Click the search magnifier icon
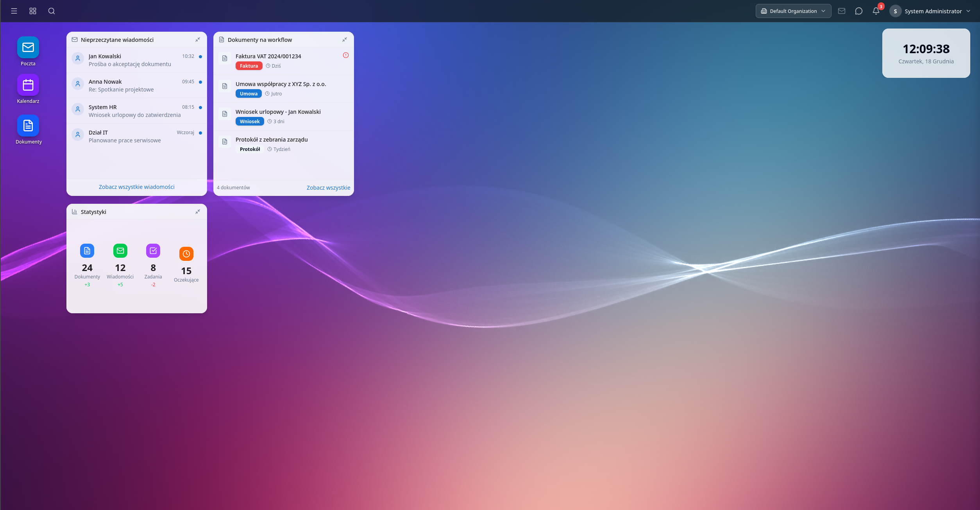 (x=52, y=11)
